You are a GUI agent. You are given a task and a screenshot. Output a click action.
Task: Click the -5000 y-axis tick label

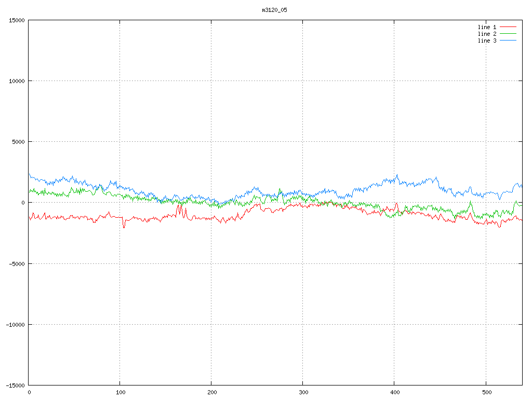tap(17, 263)
